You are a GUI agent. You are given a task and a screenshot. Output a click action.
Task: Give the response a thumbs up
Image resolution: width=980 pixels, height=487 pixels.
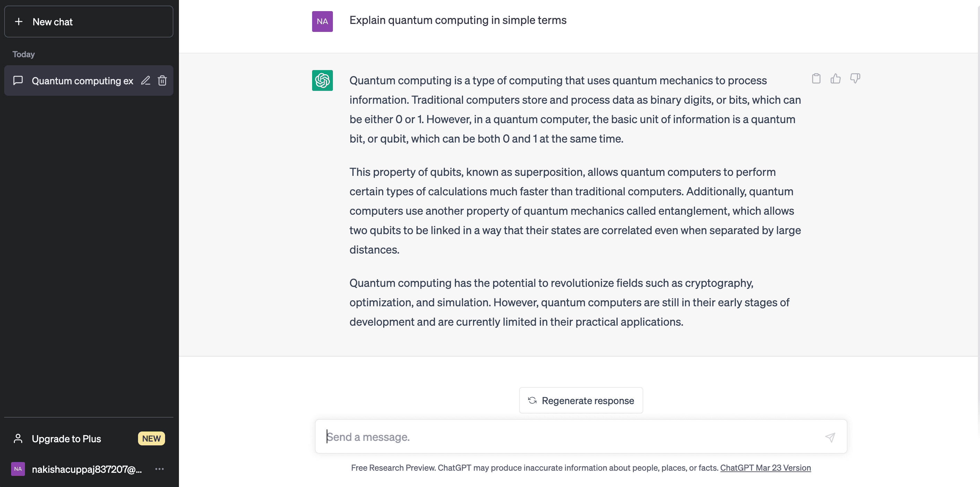click(835, 78)
